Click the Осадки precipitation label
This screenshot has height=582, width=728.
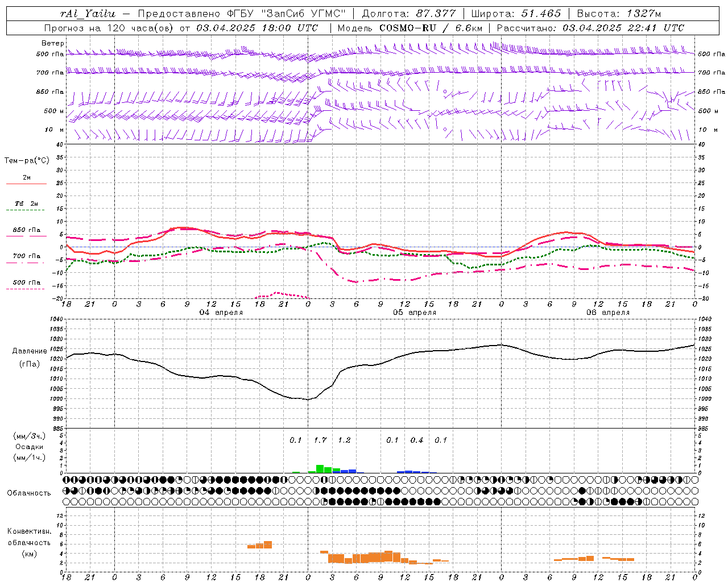29,447
